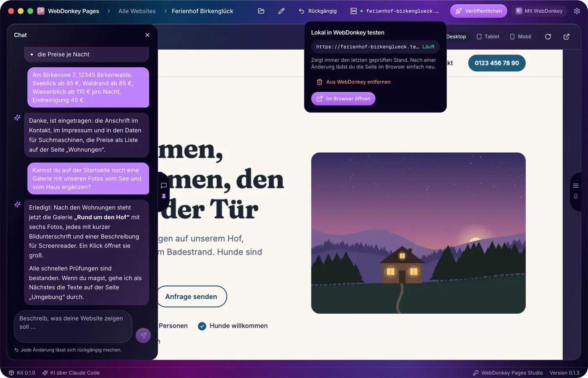Viewport: 588px width, 378px height.
Task: Open the folder icon in the top toolbar
Action: tap(261, 11)
